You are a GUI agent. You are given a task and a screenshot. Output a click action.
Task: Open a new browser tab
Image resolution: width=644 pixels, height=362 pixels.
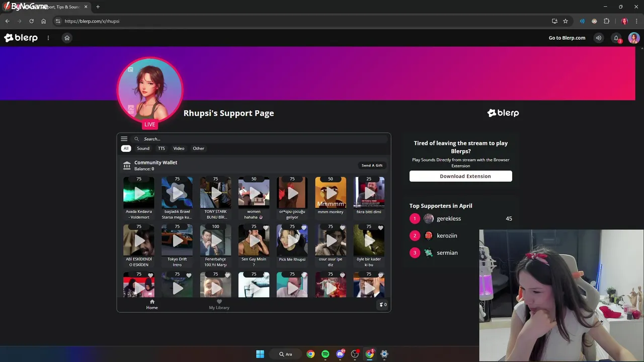pyautogui.click(x=98, y=7)
